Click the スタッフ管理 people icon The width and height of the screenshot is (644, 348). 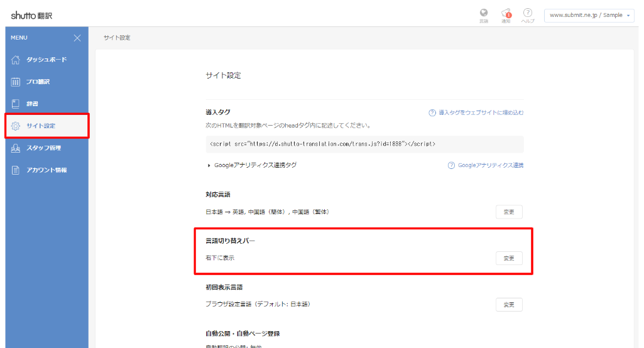[16, 148]
